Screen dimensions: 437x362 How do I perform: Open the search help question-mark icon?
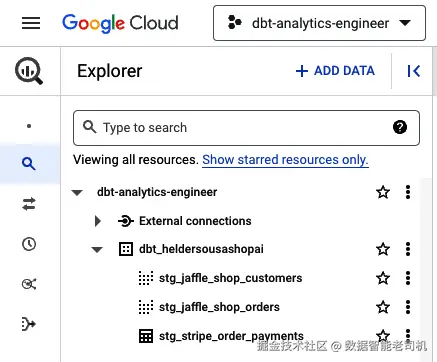click(400, 127)
